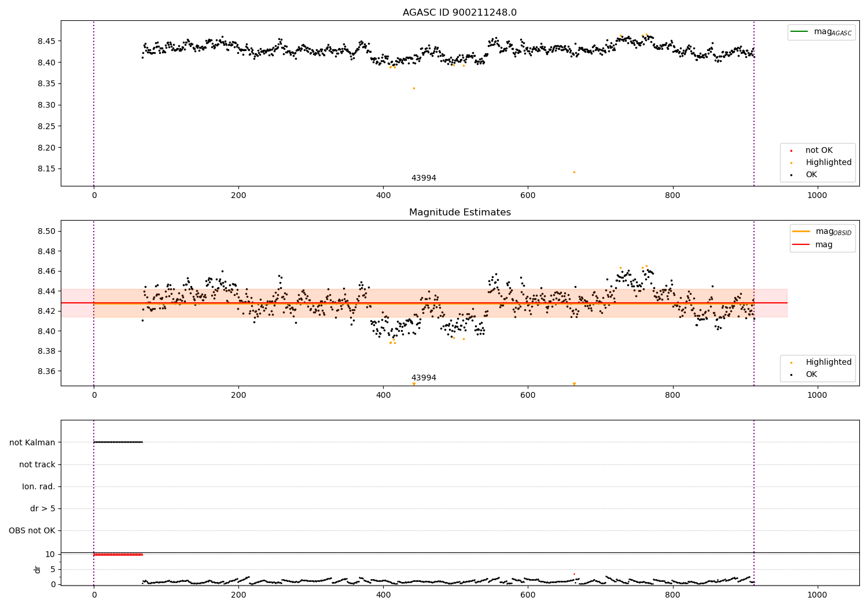
Task: Click 'not OK' legend entry in top plot
Action: (819, 150)
